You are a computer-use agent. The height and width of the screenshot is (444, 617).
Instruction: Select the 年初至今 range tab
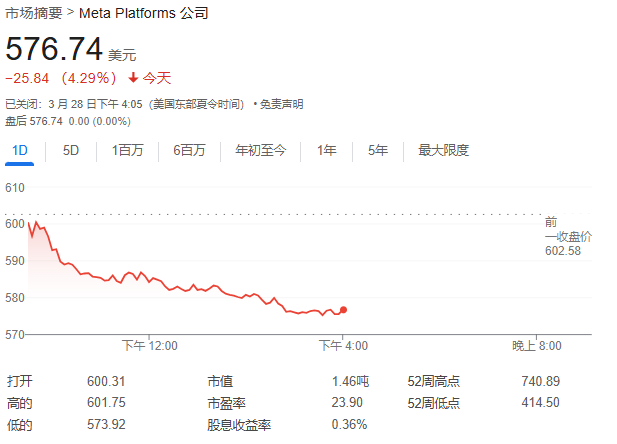(260, 151)
